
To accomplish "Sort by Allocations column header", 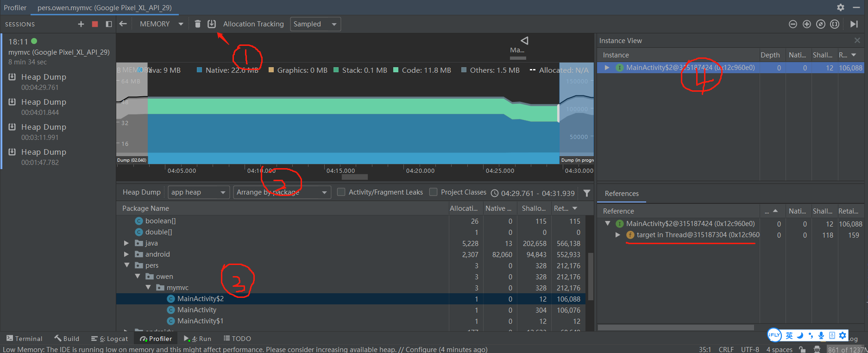I will pos(465,208).
